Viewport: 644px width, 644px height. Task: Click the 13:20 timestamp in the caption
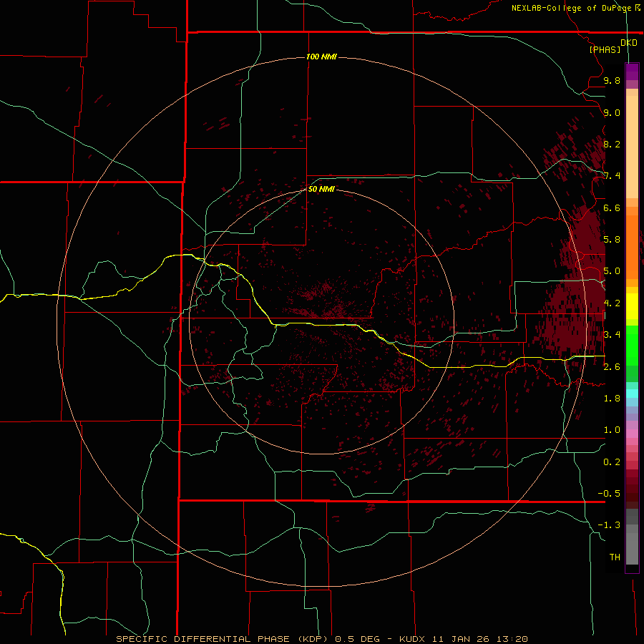(512, 639)
